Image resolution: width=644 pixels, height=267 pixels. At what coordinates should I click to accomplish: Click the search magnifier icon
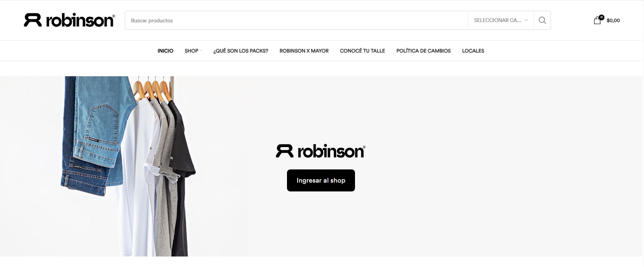tap(542, 20)
